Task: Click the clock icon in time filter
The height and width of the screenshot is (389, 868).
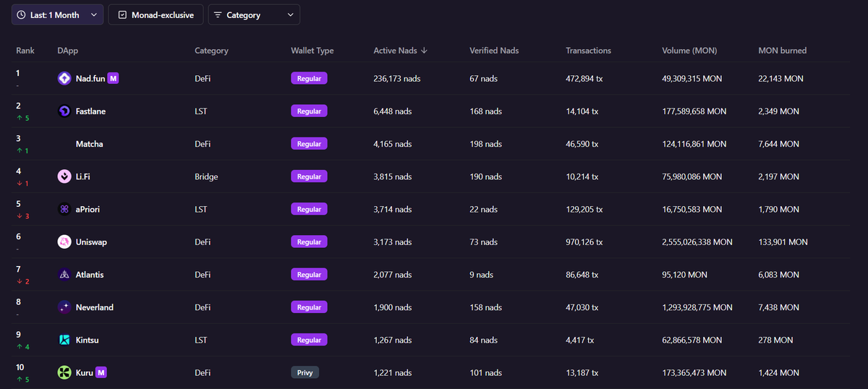Action: tap(21, 14)
